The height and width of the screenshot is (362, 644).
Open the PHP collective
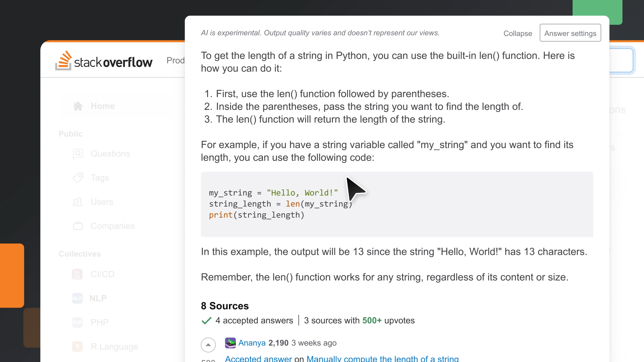pyautogui.click(x=99, y=322)
